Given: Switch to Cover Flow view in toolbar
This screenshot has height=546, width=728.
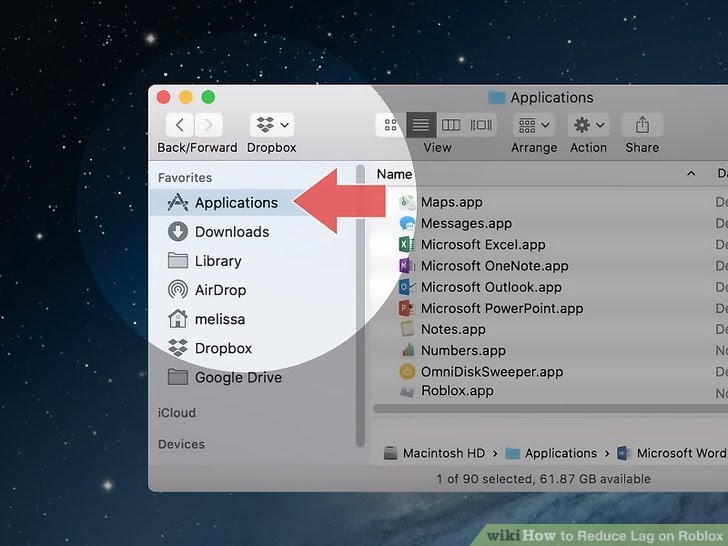Looking at the screenshot, I should (x=481, y=125).
